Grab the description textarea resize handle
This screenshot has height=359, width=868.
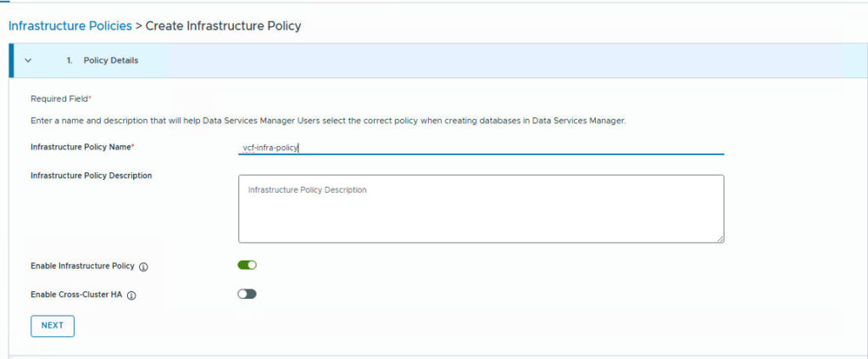tap(721, 239)
